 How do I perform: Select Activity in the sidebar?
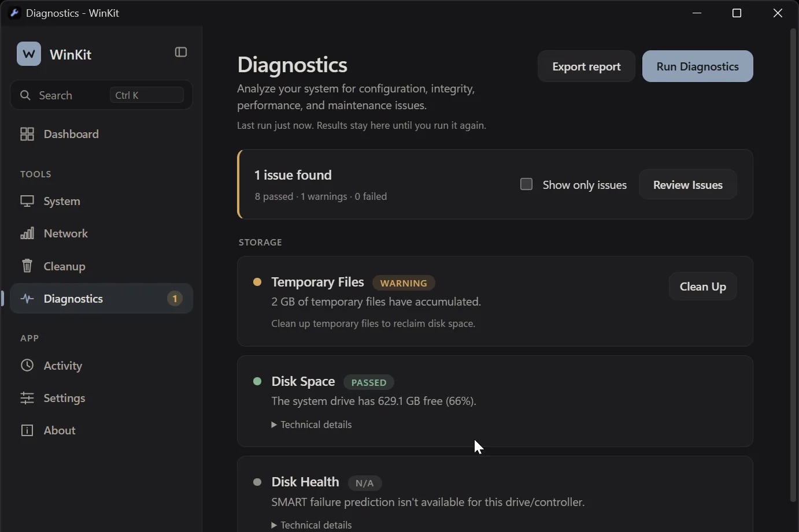click(x=101, y=366)
